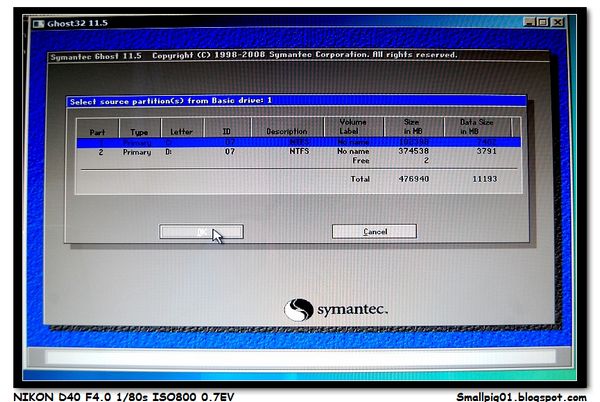This screenshot has height=402, width=600.
Task: Click the Total data size 11193 value
Action: (x=484, y=179)
